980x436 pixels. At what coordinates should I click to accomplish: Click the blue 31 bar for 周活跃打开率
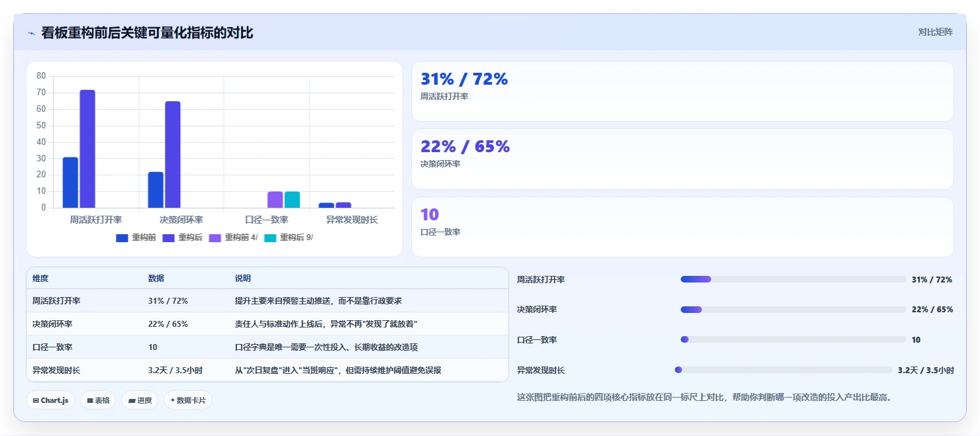coord(70,183)
